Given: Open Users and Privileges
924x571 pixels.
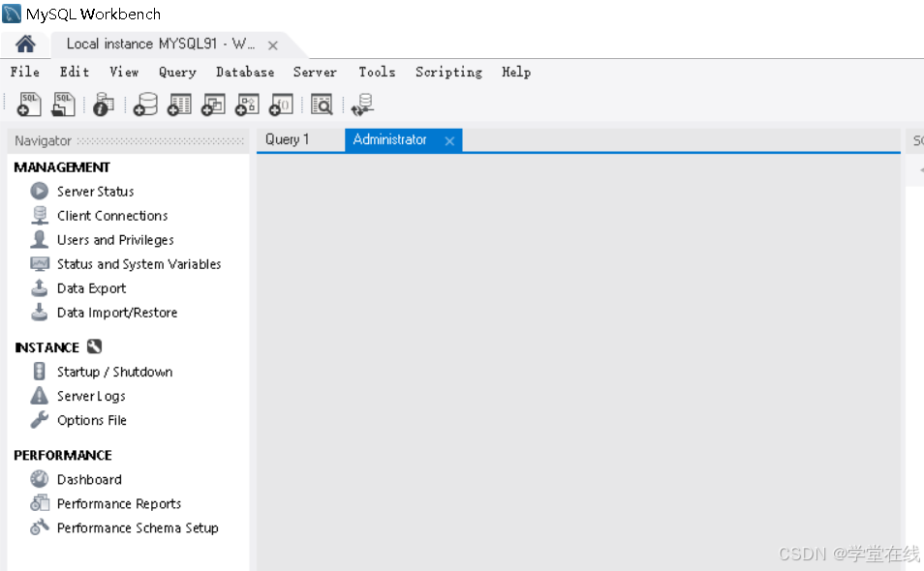Looking at the screenshot, I should point(115,240).
